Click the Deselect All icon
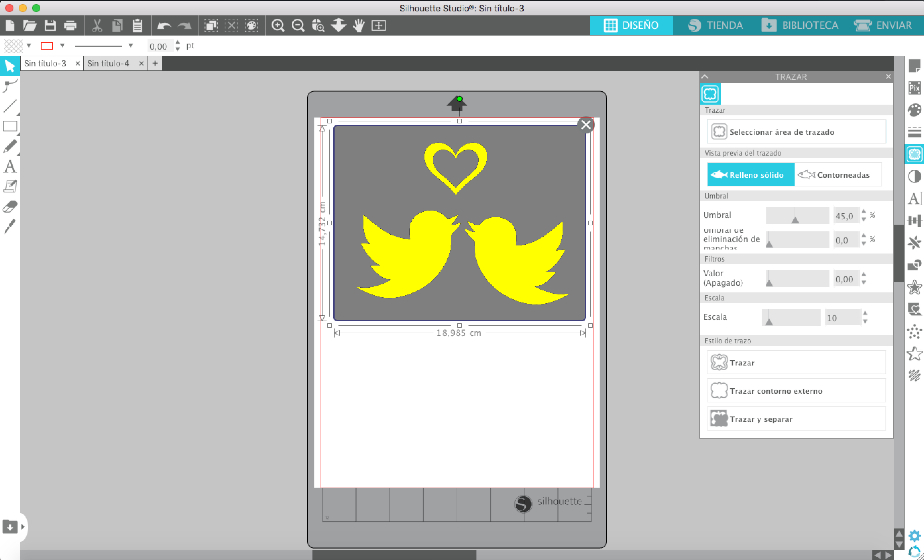The image size is (924, 560). point(231,25)
